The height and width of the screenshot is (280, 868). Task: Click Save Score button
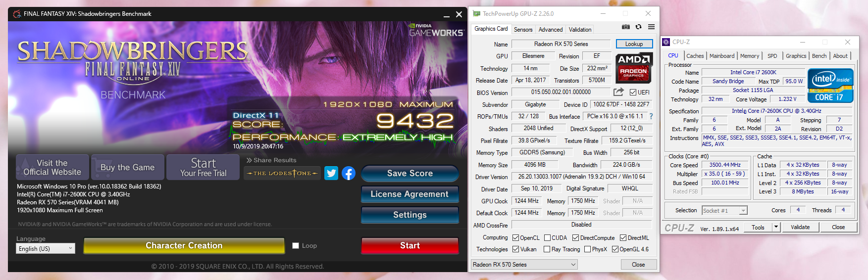coord(410,173)
